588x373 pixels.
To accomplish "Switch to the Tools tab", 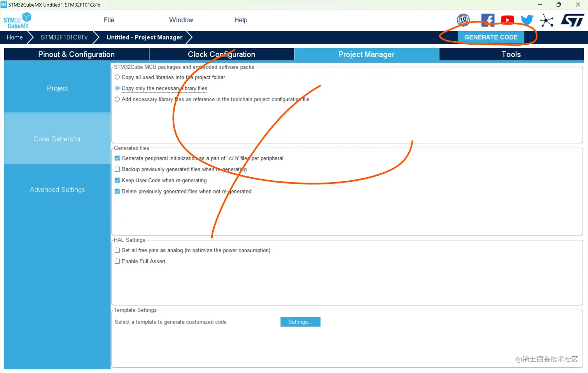I will 511,55.
